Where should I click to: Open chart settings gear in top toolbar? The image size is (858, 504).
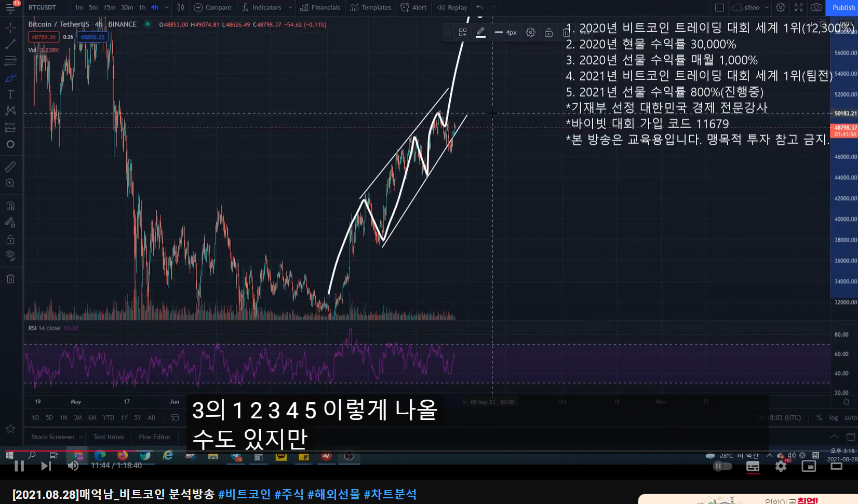(781, 7)
